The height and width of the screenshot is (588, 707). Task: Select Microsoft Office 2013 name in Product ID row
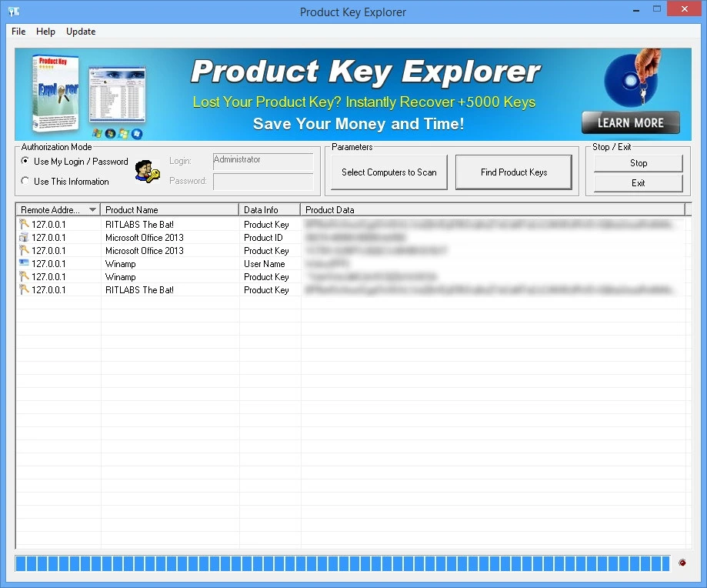(145, 238)
